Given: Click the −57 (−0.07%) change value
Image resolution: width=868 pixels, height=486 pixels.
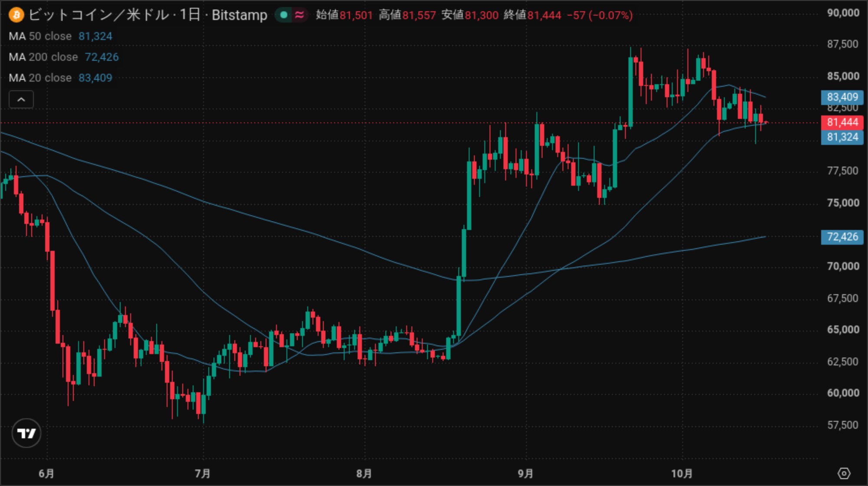Looking at the screenshot, I should [x=600, y=15].
